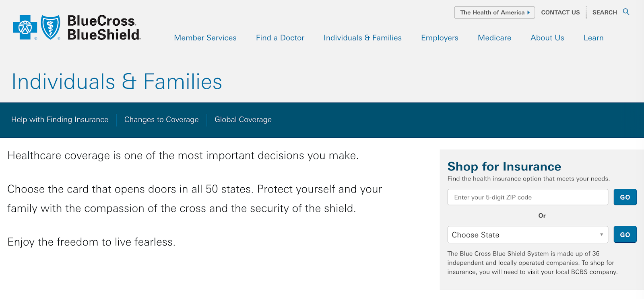Open the About Us menu

547,38
